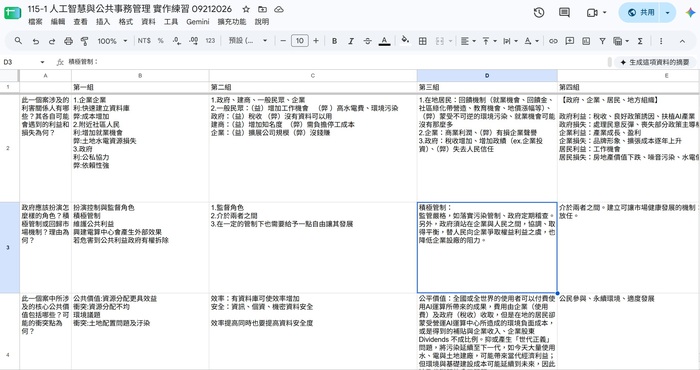
Task: Toggle italic formatting
Action: [351, 41]
